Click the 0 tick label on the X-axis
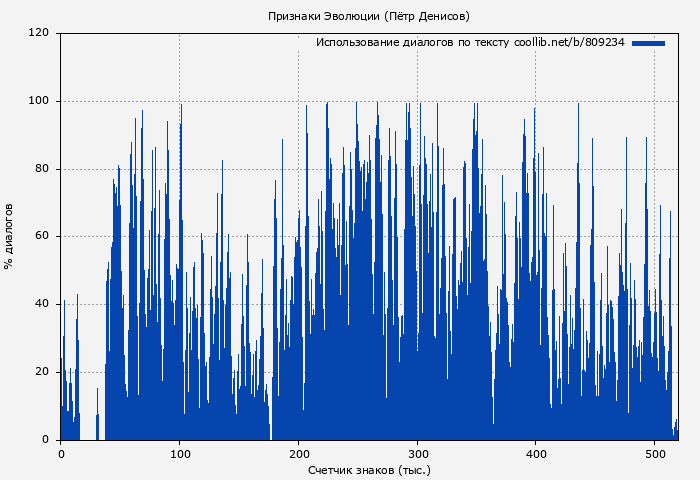This screenshot has width=700, height=480. (61, 453)
